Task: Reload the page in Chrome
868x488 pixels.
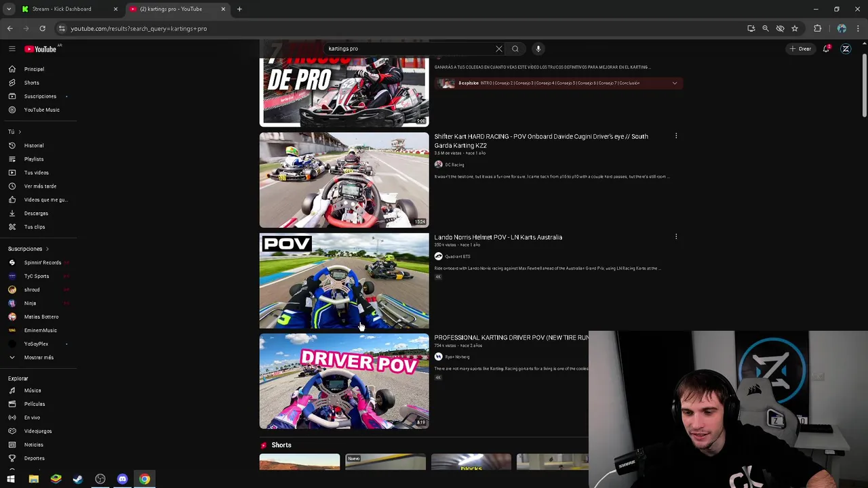Action: 42,28
